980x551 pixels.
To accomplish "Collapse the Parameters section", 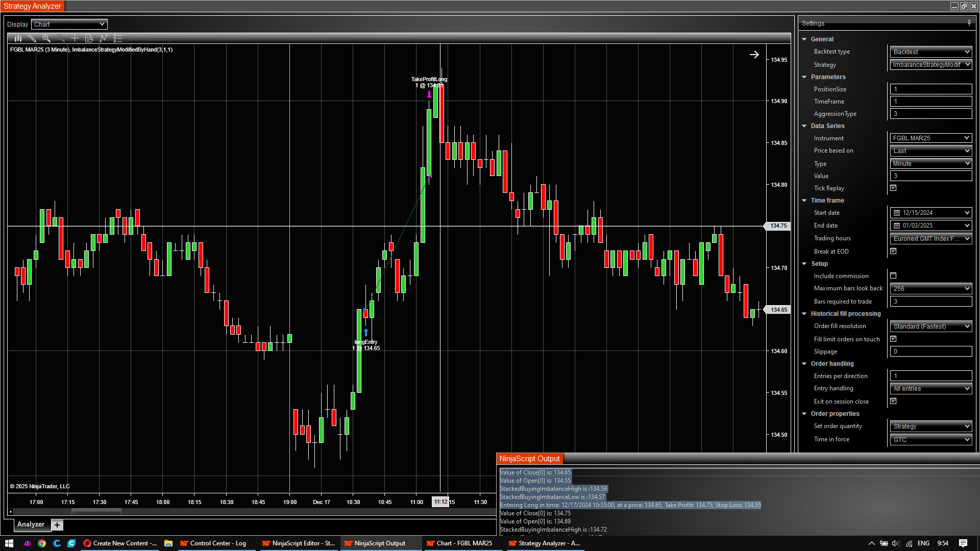I will [804, 77].
